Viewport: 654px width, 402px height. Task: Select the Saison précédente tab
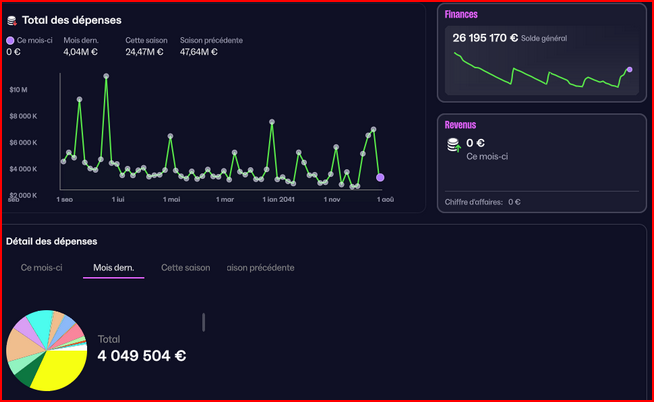click(261, 268)
